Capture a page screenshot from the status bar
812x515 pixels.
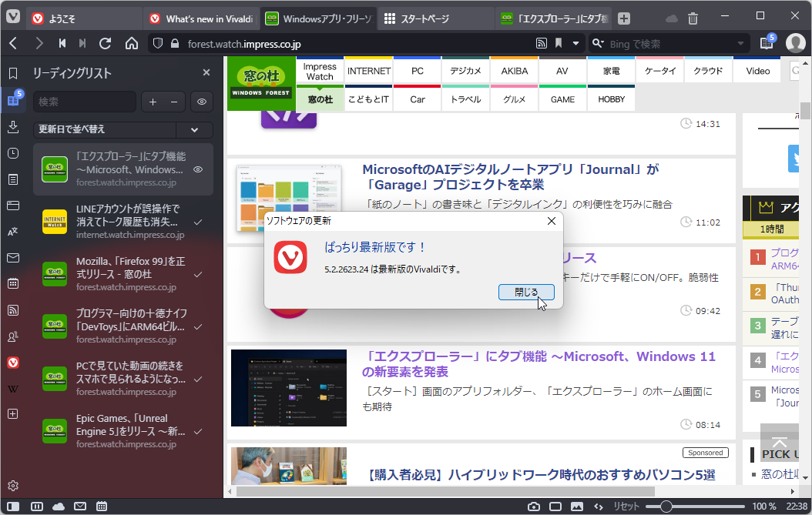click(533, 507)
